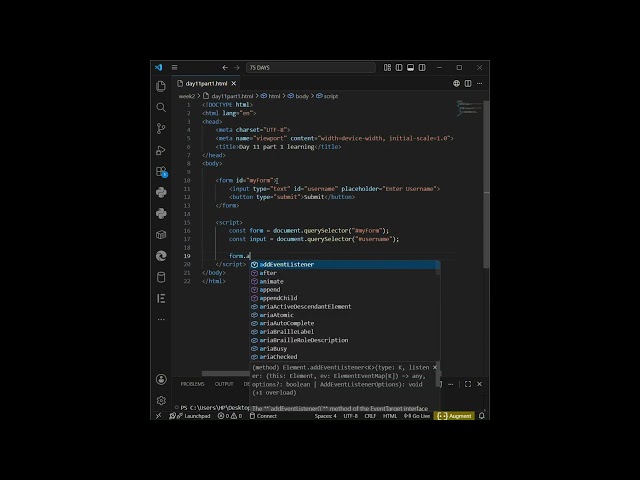Close the day11part1.html tab
640x480 pixels.
click(x=233, y=83)
